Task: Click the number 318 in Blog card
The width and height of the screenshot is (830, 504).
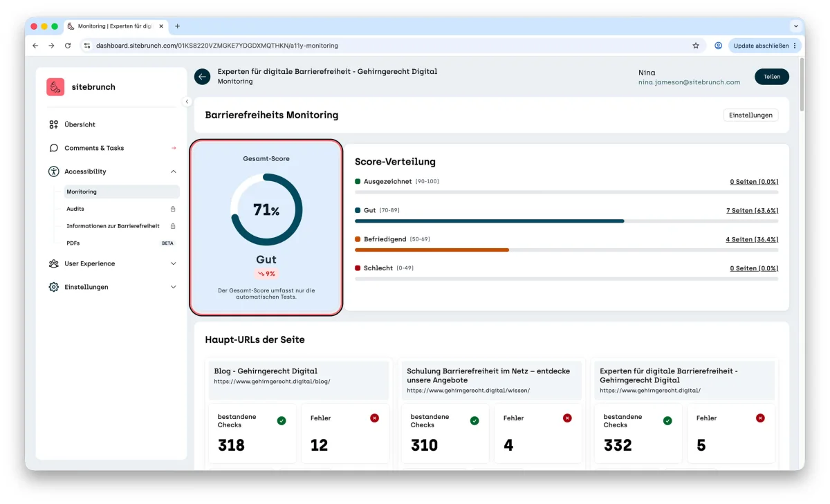Action: (x=231, y=445)
